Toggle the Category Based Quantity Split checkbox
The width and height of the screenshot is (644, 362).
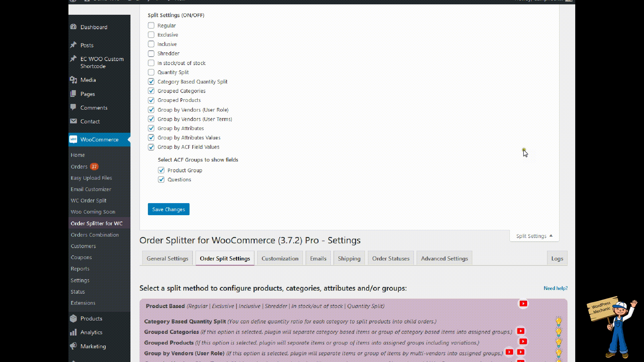click(151, 81)
